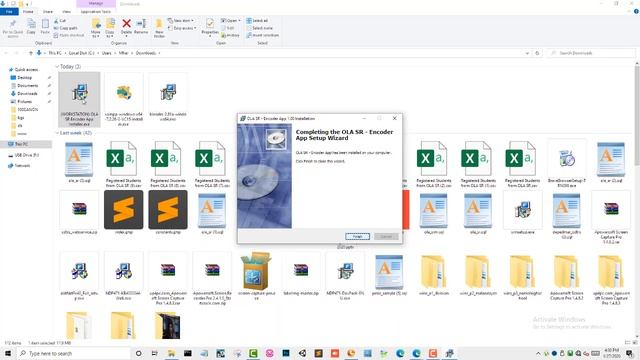The image size is (640, 360).
Task: Select the xampp-windows installer file
Action: 123,100
